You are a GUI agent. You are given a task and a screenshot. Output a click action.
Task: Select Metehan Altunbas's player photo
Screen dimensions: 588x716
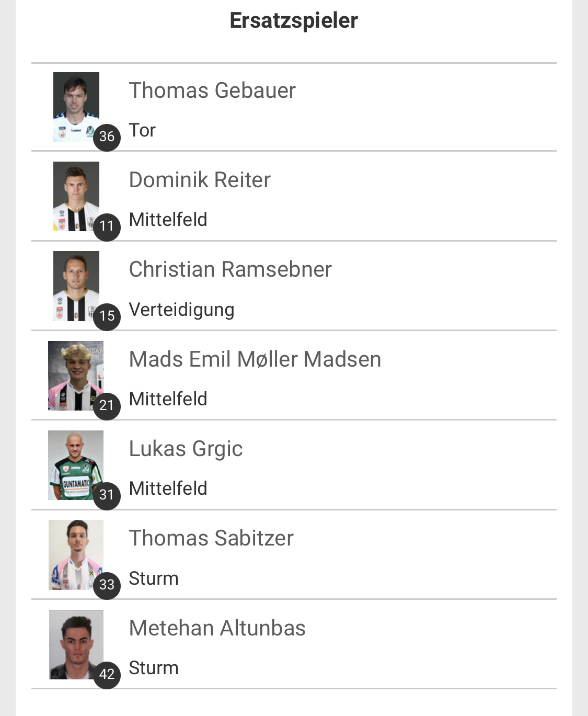(x=76, y=644)
